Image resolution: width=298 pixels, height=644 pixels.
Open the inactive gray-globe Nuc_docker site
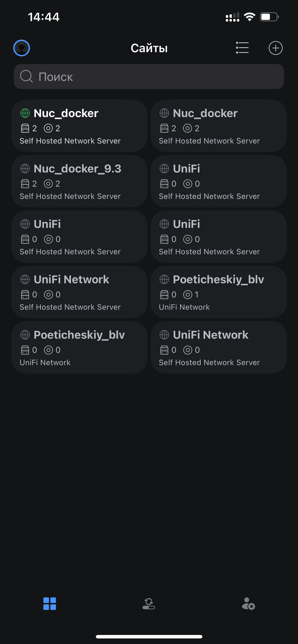(x=218, y=126)
